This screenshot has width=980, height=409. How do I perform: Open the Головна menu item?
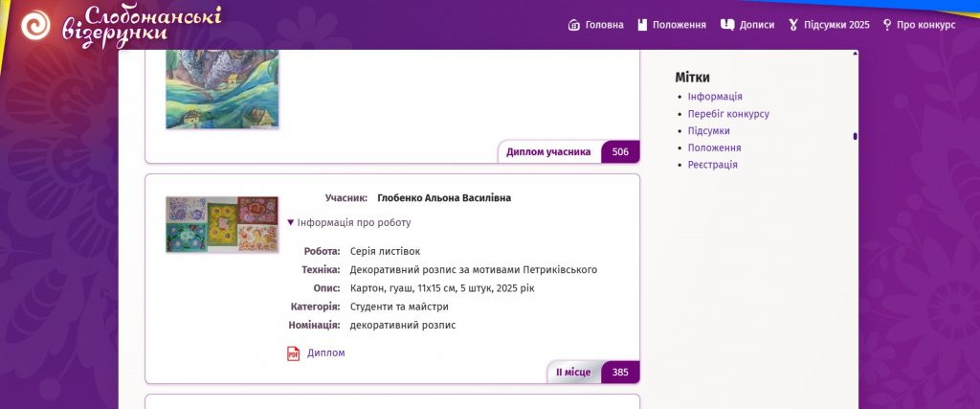pos(604,25)
